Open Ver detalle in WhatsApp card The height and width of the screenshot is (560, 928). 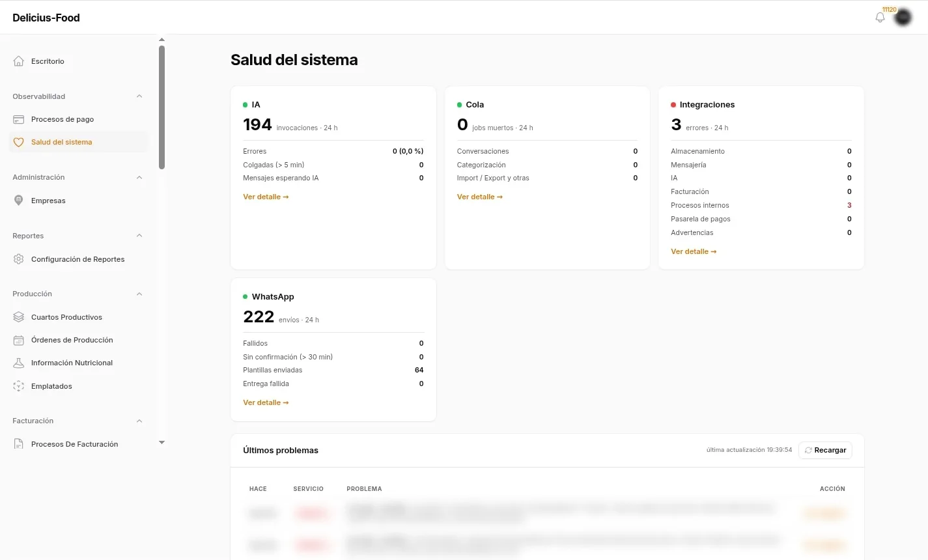(x=266, y=402)
